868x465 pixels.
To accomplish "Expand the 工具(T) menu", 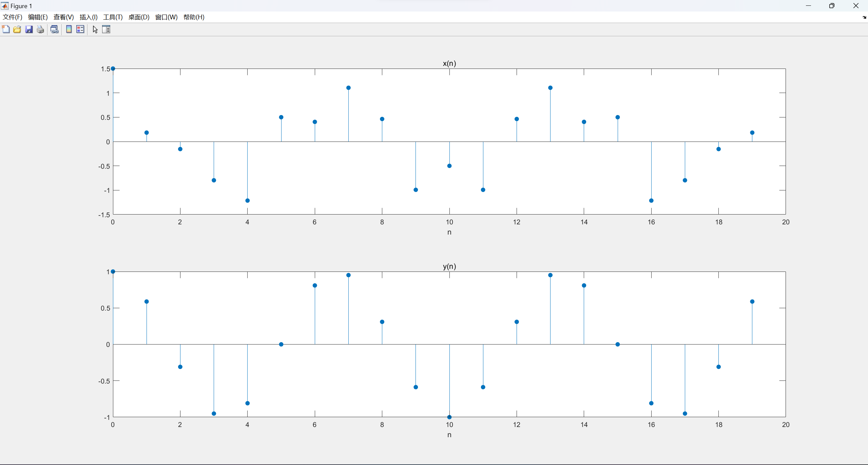I will pos(113,17).
